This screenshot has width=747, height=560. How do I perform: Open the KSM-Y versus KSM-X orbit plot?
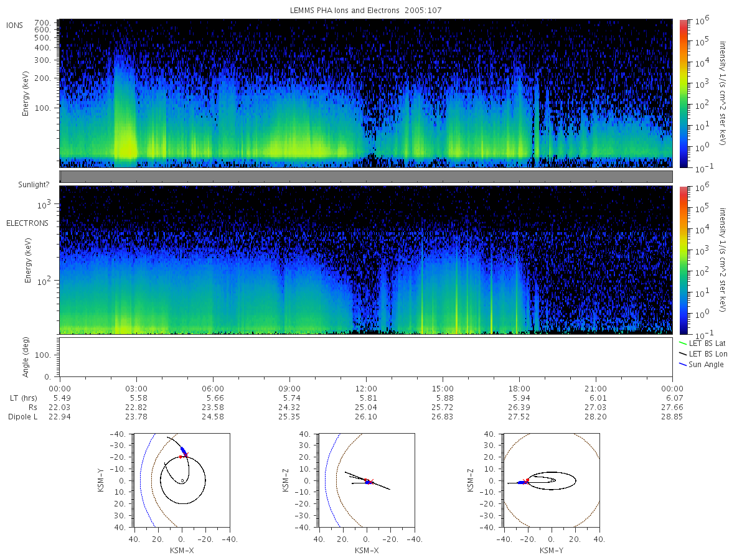point(182,480)
